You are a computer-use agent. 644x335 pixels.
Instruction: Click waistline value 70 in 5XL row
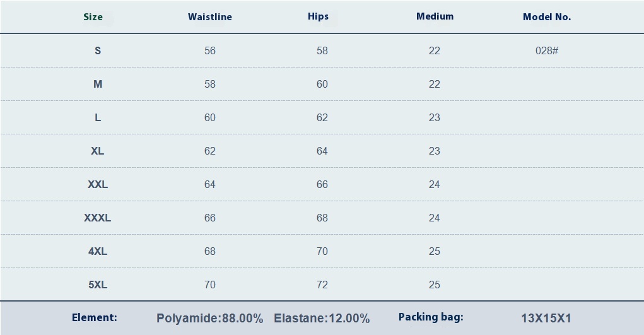pyautogui.click(x=210, y=285)
